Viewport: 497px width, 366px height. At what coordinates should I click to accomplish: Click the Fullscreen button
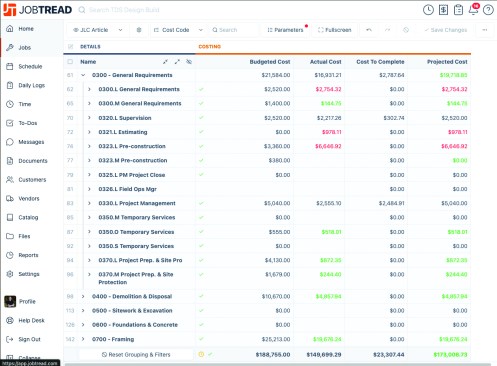click(x=334, y=30)
